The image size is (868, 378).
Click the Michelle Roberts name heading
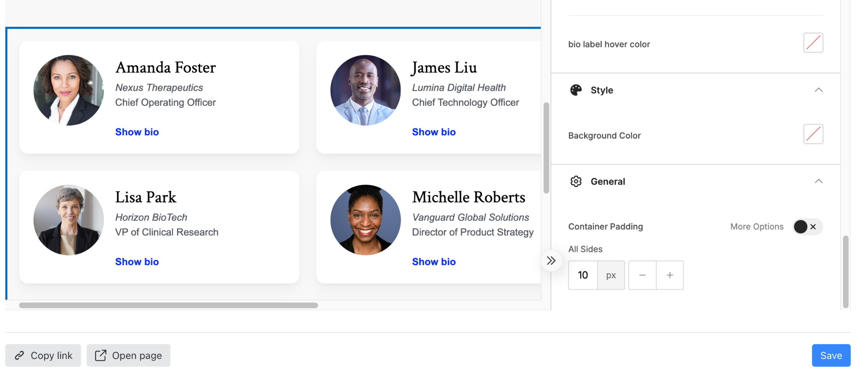469,197
